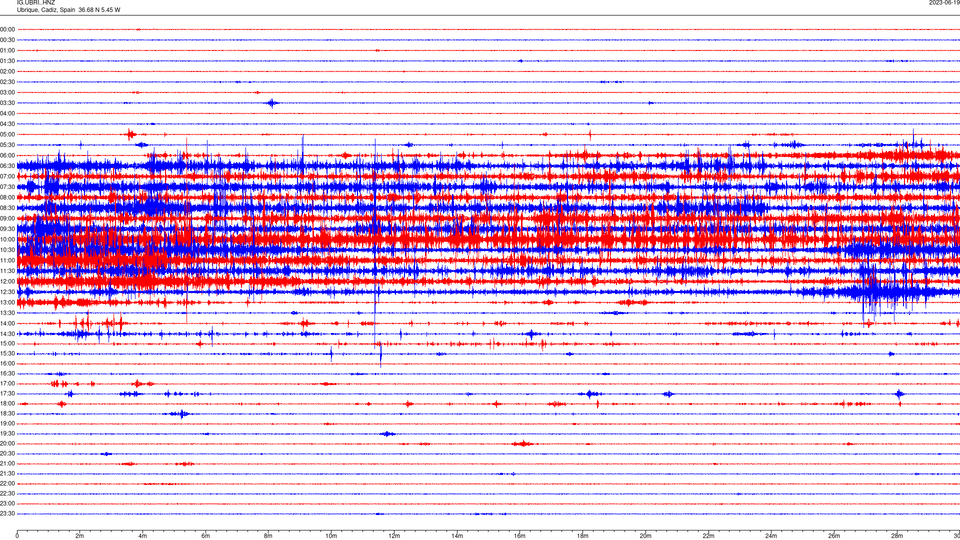Click the 'Ubrique, Cadiz, Spain' location text
This screenshot has width=960, height=540.
tap(46, 10)
